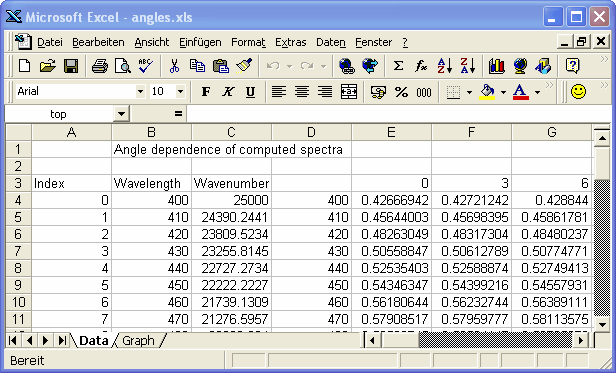This screenshot has height=373, width=616.
Task: Open the function wizard fx icon
Action: click(x=421, y=66)
